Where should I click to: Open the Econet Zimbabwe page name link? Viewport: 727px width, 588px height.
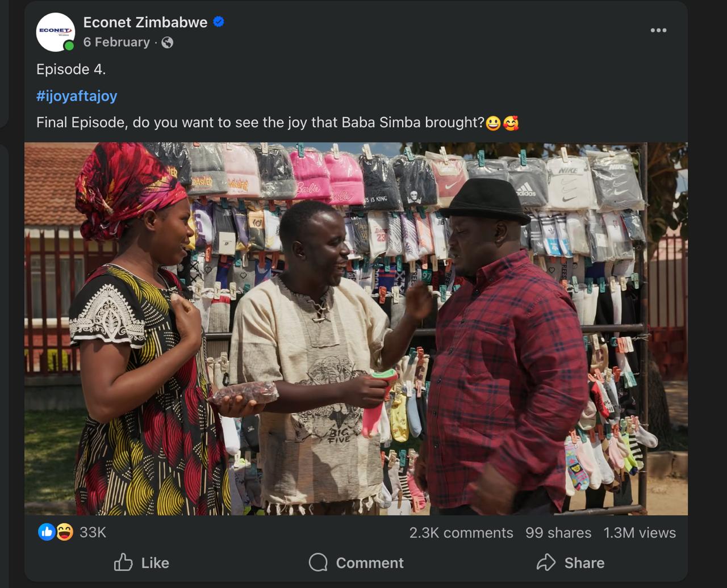145,22
